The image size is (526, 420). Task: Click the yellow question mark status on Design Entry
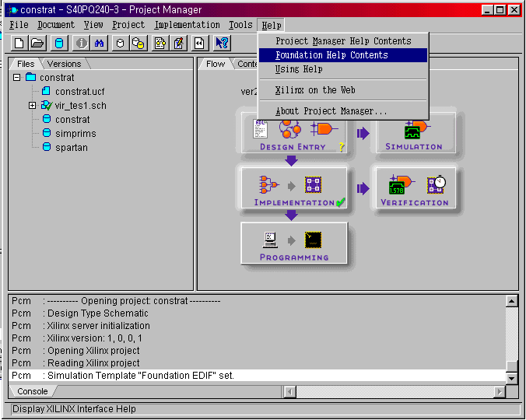[342, 147]
